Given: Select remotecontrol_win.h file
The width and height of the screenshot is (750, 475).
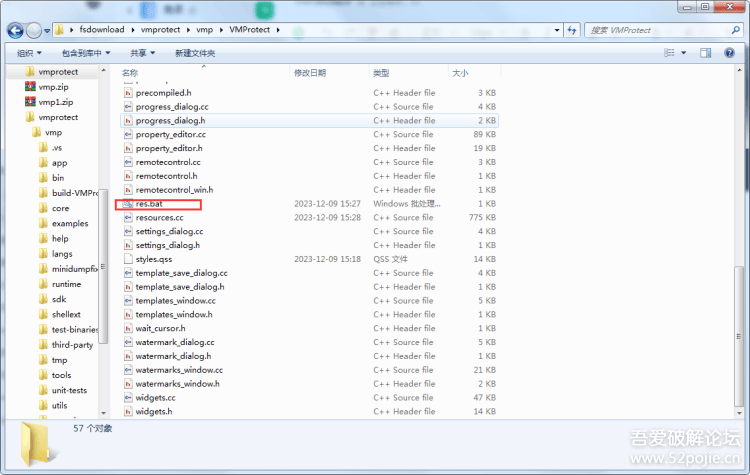Looking at the screenshot, I should click(309, 190).
